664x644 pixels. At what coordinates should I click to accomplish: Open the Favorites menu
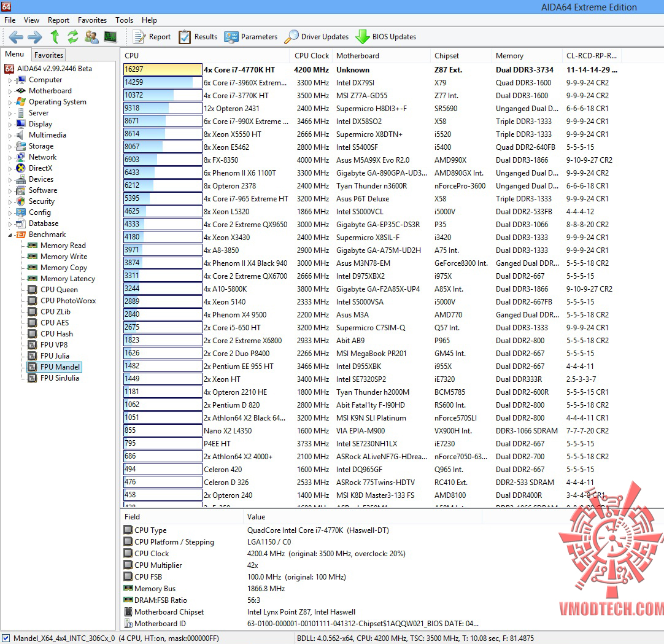(92, 20)
